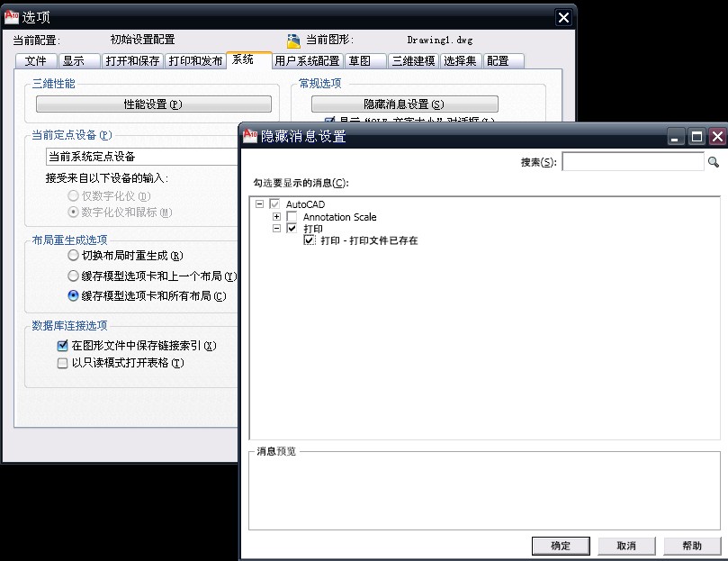Click AutoCAD icon in 选项 title bar

point(11,17)
